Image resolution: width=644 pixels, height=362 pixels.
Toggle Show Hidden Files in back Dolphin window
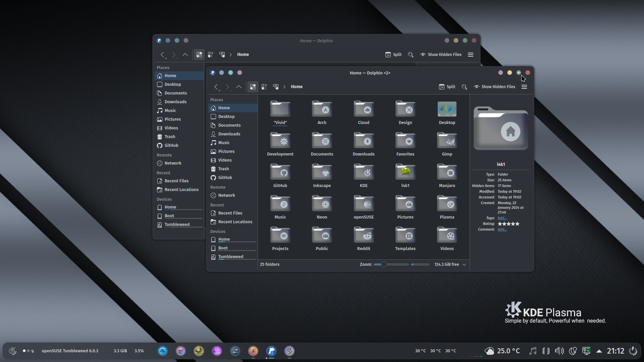441,55
